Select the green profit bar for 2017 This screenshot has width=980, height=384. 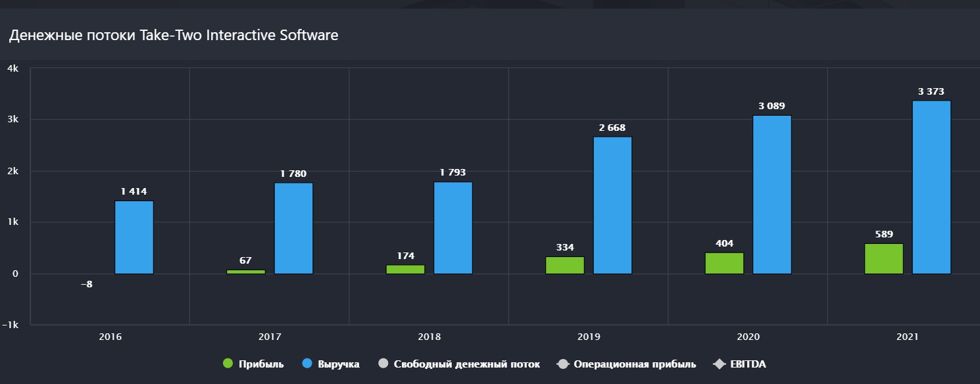(246, 272)
